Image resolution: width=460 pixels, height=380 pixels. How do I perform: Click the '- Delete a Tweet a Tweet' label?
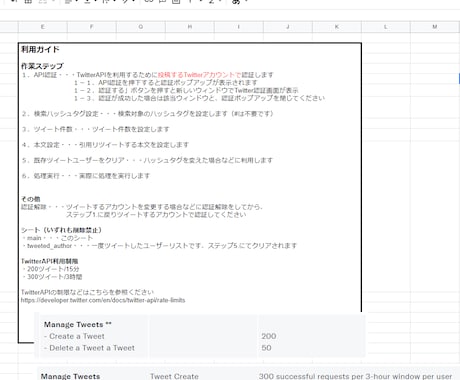click(x=89, y=348)
